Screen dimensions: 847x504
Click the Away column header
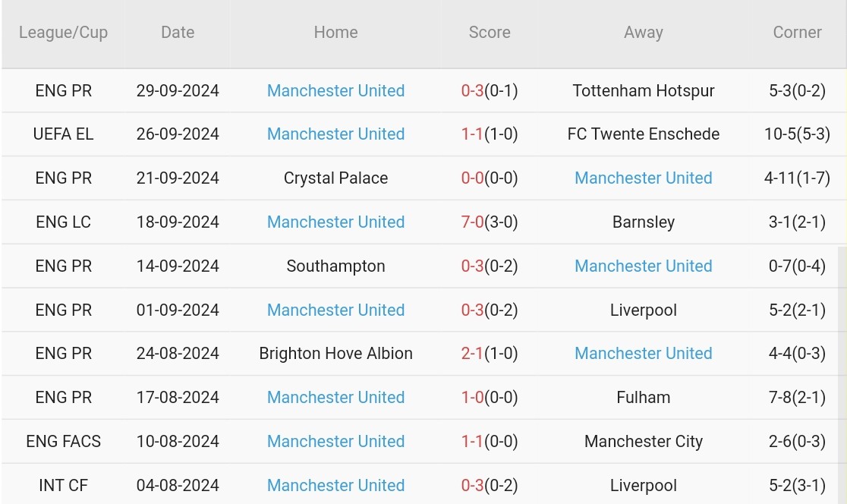click(x=644, y=33)
